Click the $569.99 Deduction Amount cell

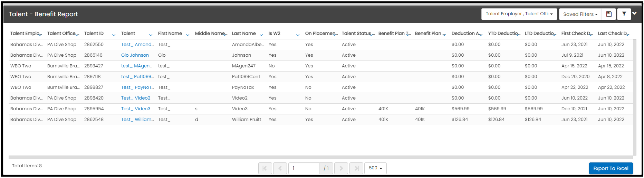point(461,109)
